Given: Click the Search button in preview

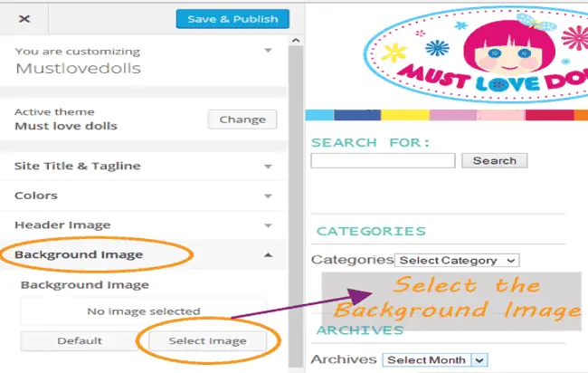Looking at the screenshot, I should [494, 160].
